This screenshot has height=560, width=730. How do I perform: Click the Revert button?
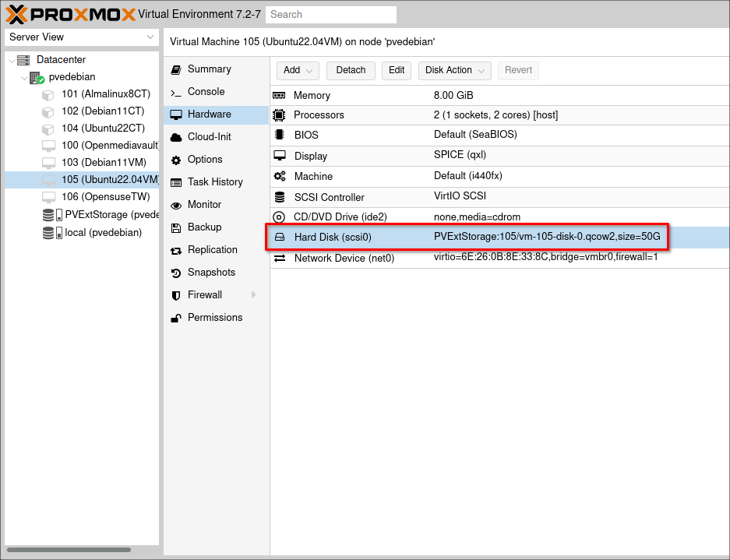tap(518, 71)
